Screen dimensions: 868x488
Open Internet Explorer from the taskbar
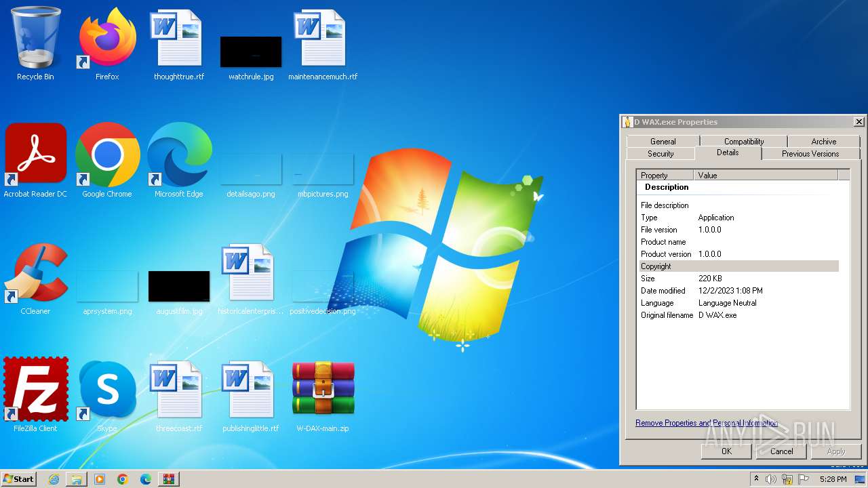(54, 479)
